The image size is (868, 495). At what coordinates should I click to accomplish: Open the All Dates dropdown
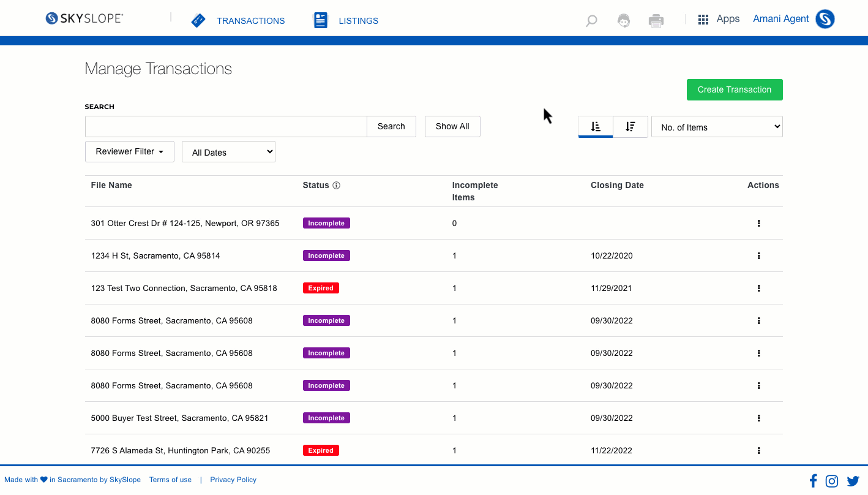(228, 152)
